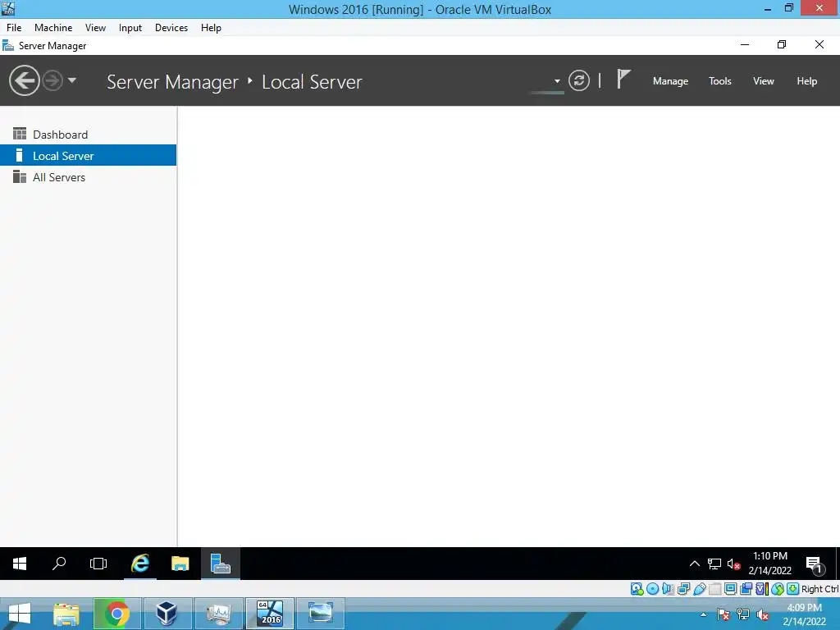Click VirtualBox mouse integration indicator
This screenshot has width=840, height=630.
point(778,589)
